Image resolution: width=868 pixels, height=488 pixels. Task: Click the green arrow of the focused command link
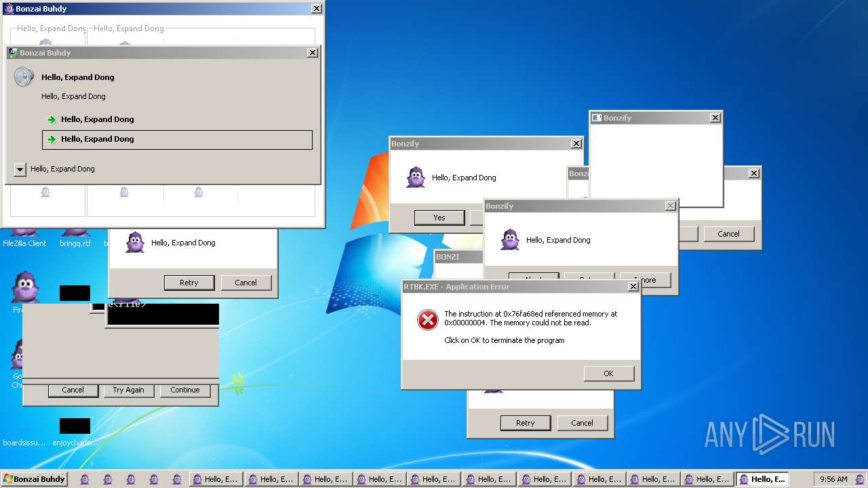click(x=52, y=140)
